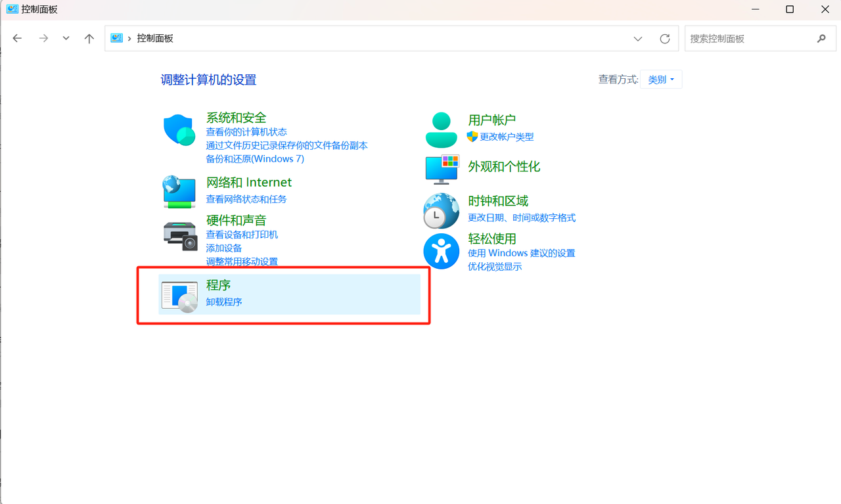Click the refresh button in address bar
The image size is (841, 504).
pos(665,39)
